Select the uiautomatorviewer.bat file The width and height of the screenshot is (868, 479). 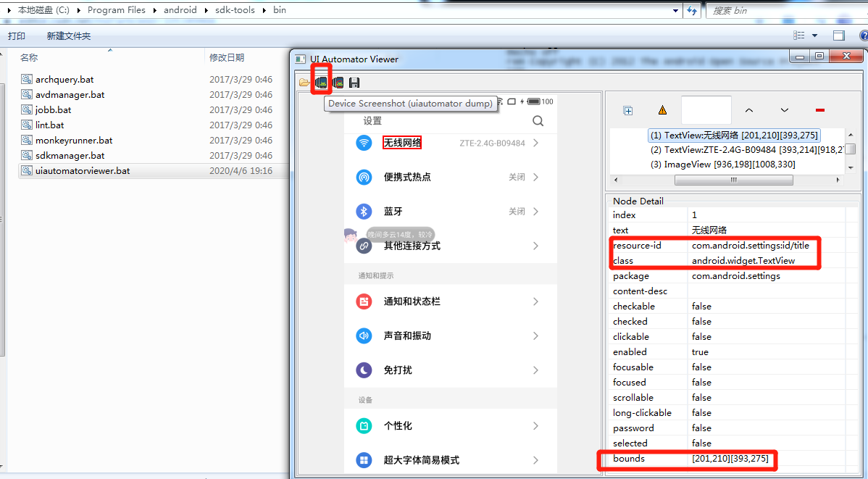[x=81, y=170]
